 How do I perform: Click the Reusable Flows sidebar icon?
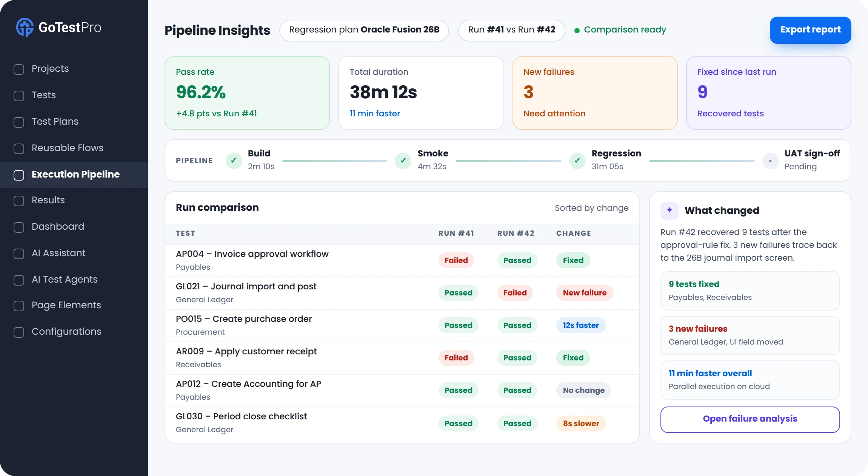click(19, 148)
